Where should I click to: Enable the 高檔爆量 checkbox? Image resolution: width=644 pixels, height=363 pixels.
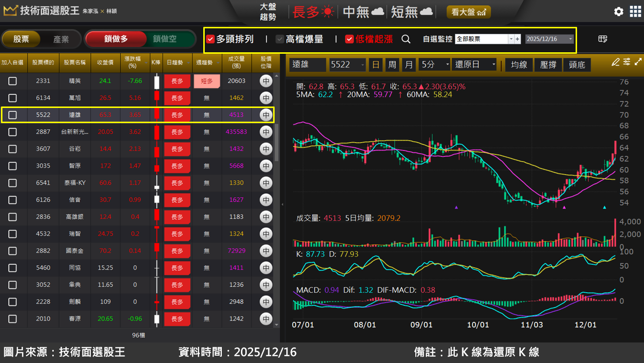279,39
